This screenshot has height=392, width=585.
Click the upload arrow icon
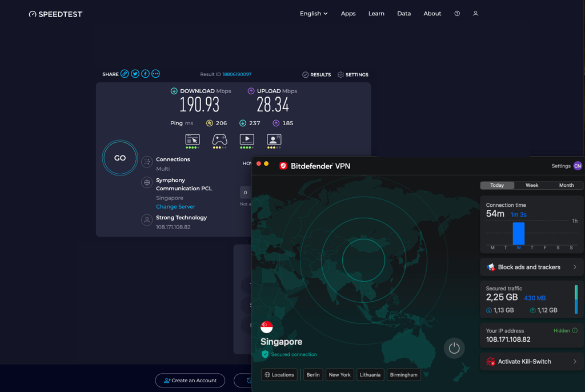click(251, 91)
